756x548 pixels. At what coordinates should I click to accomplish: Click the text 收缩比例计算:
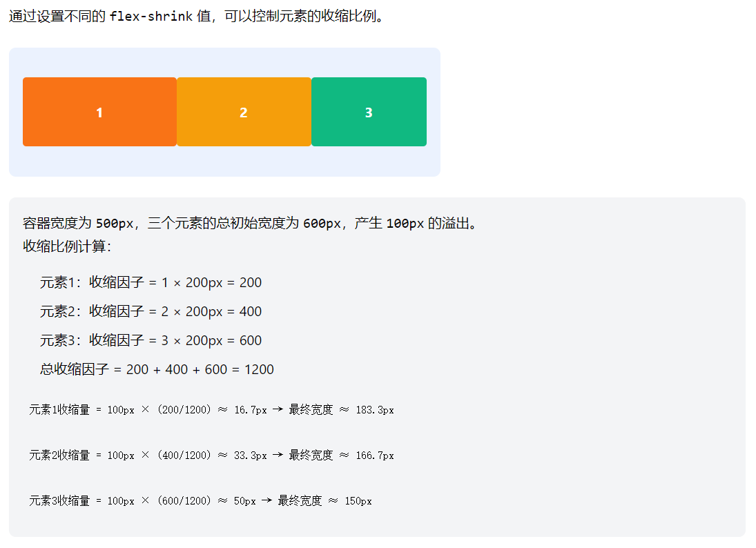[67, 246]
